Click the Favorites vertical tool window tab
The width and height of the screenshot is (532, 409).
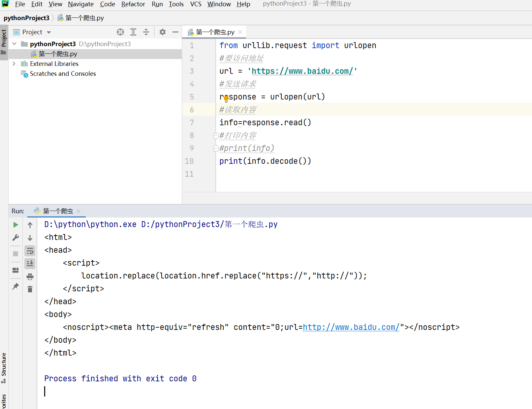[x=4, y=401]
